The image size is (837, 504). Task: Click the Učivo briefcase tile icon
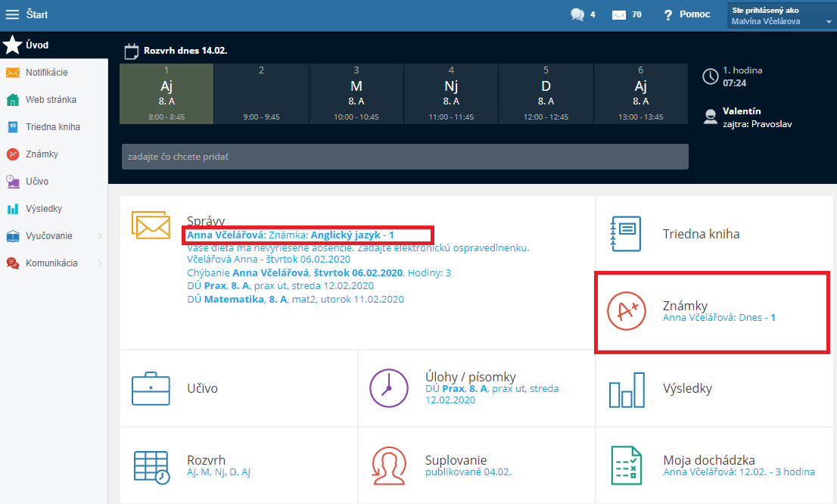click(x=150, y=388)
